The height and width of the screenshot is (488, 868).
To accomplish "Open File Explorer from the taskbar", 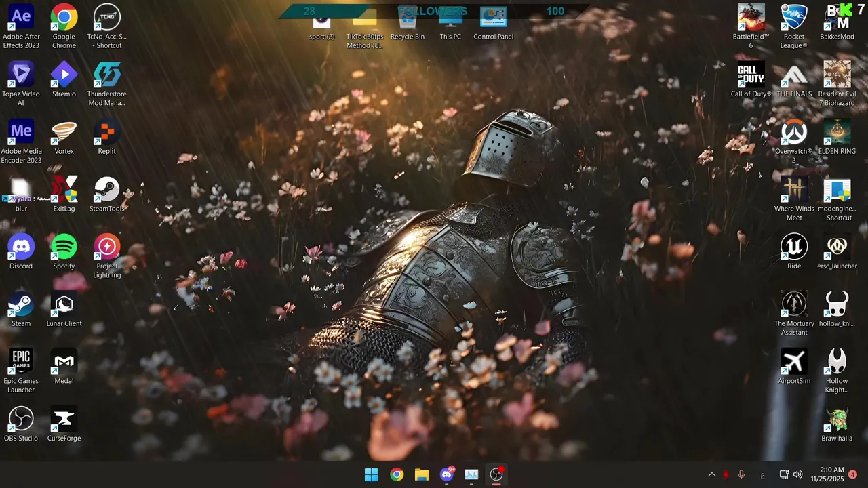I will [x=422, y=474].
